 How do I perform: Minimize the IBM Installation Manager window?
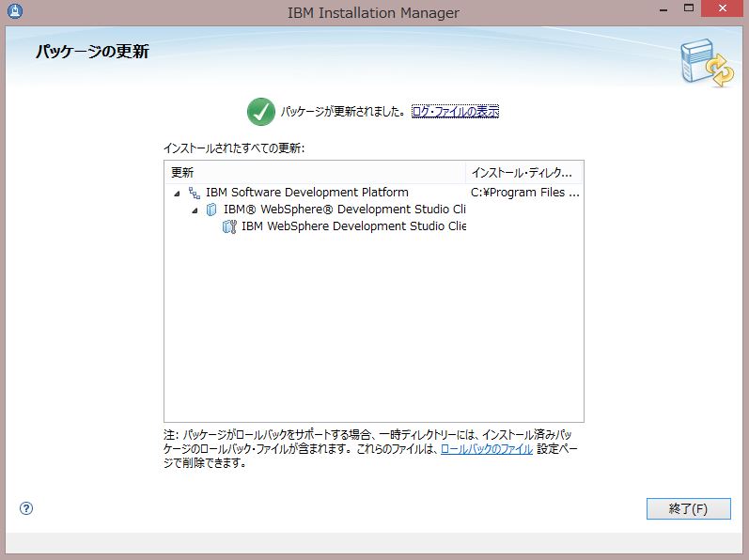pyautogui.click(x=663, y=9)
